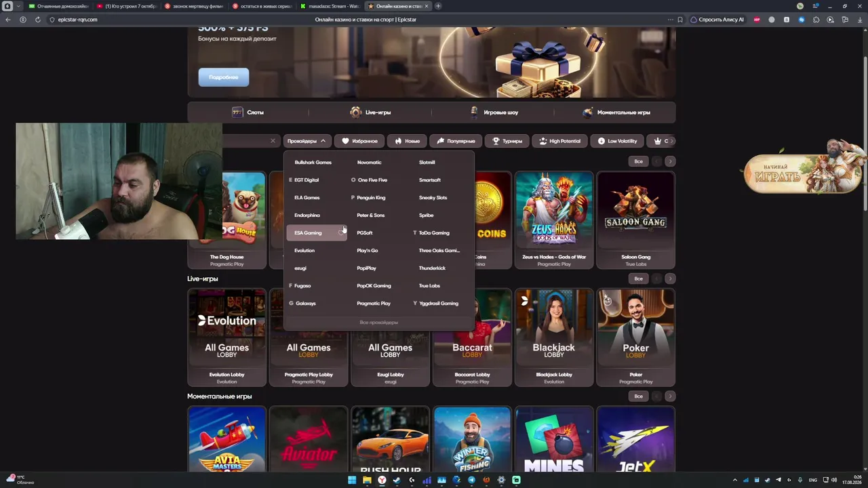Click the Спросить Алису AI button
868x488 pixels.
tap(717, 20)
